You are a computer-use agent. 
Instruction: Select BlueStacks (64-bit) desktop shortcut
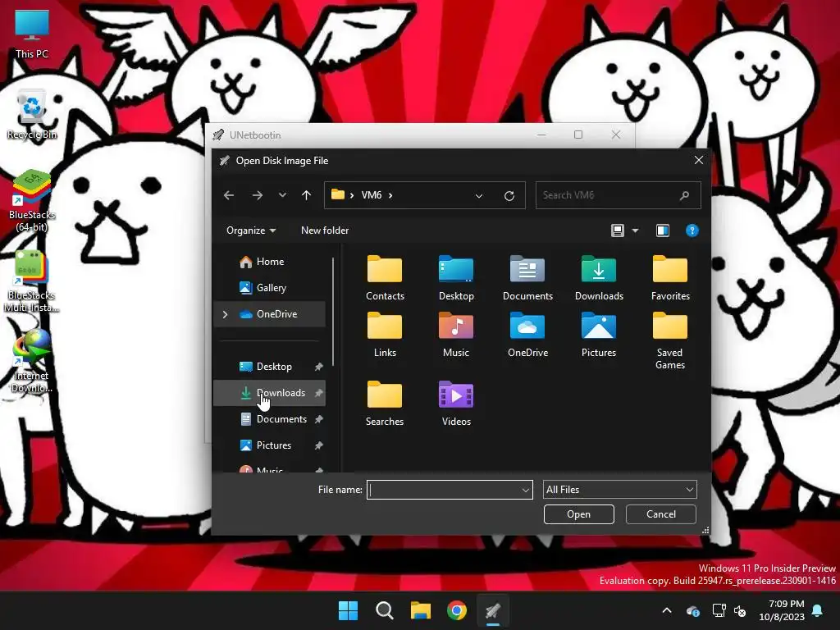(x=32, y=202)
